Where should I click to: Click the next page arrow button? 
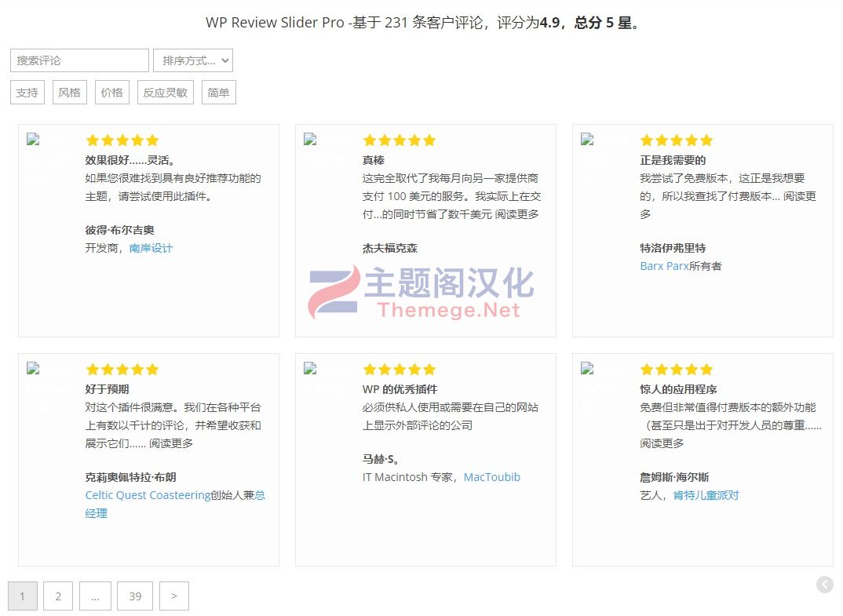(x=174, y=596)
